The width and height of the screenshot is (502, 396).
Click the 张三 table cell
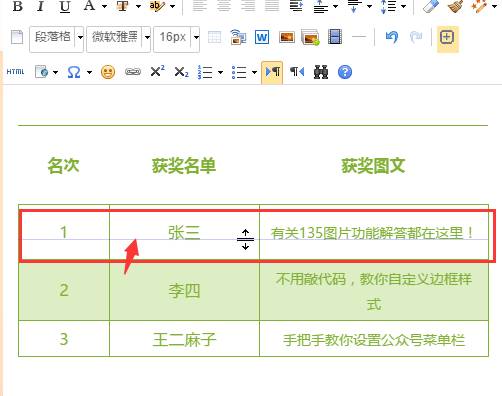184,232
